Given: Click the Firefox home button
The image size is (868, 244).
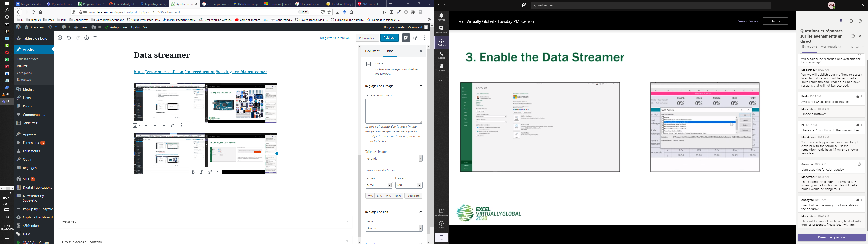Looking at the screenshot, I should [x=41, y=12].
